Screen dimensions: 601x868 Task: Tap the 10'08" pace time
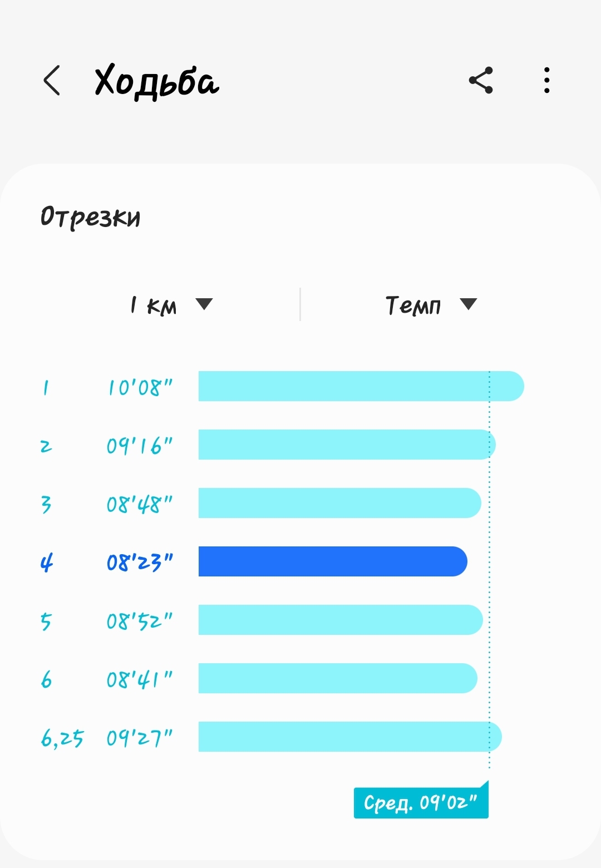pyautogui.click(x=140, y=387)
